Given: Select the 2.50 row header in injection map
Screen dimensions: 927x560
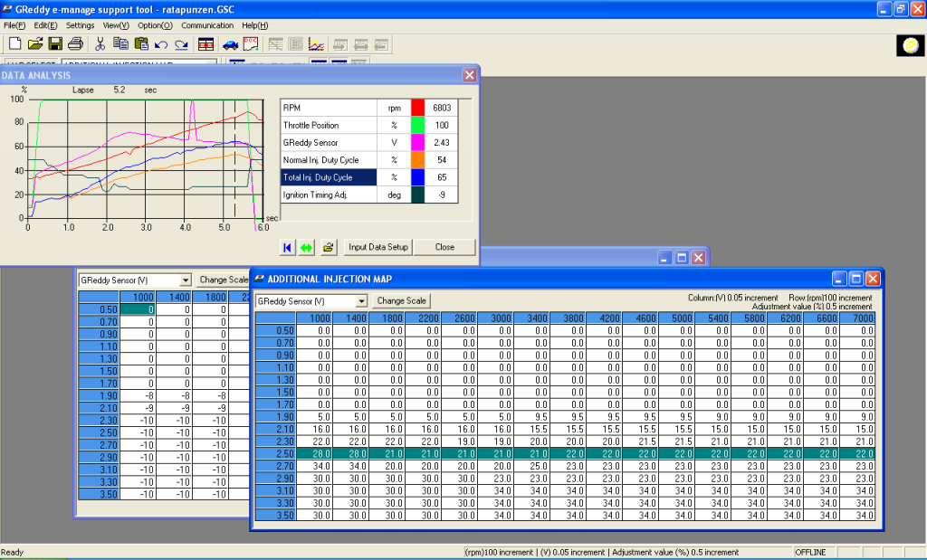Looking at the screenshot, I should click(x=275, y=453).
